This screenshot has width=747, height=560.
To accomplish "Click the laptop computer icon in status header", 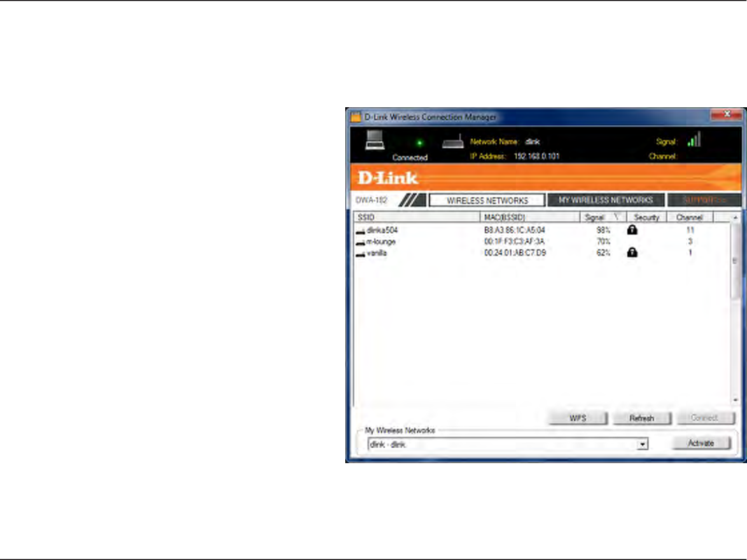I will click(x=375, y=139).
